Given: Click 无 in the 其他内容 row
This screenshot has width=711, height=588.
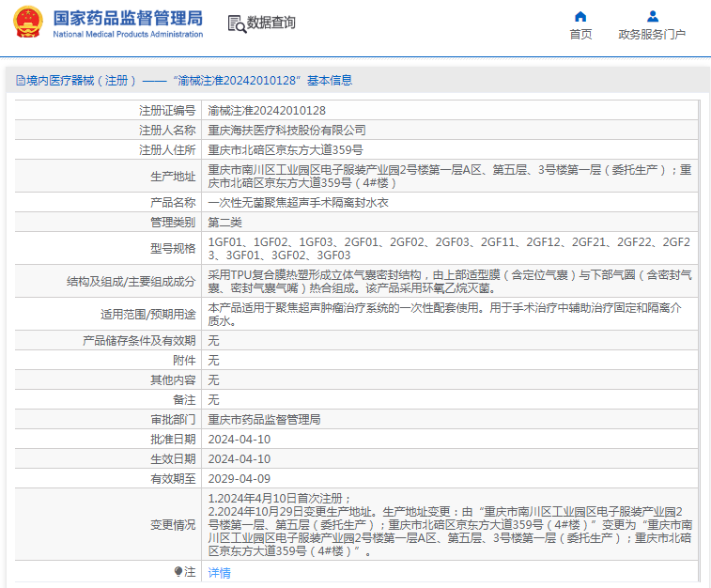Looking at the screenshot, I should [x=213, y=379].
